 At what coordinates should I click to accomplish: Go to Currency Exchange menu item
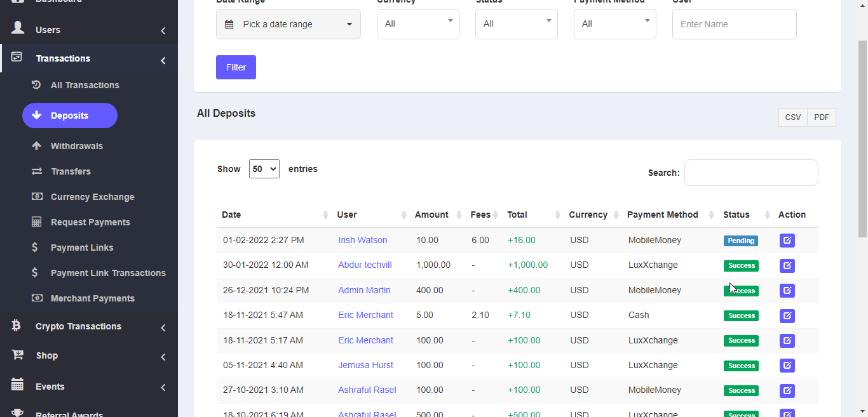(92, 197)
